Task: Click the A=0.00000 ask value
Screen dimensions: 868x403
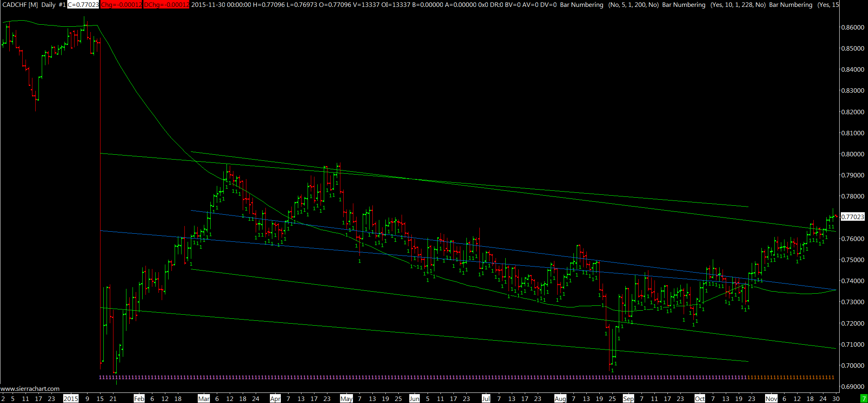Action: 459,5
